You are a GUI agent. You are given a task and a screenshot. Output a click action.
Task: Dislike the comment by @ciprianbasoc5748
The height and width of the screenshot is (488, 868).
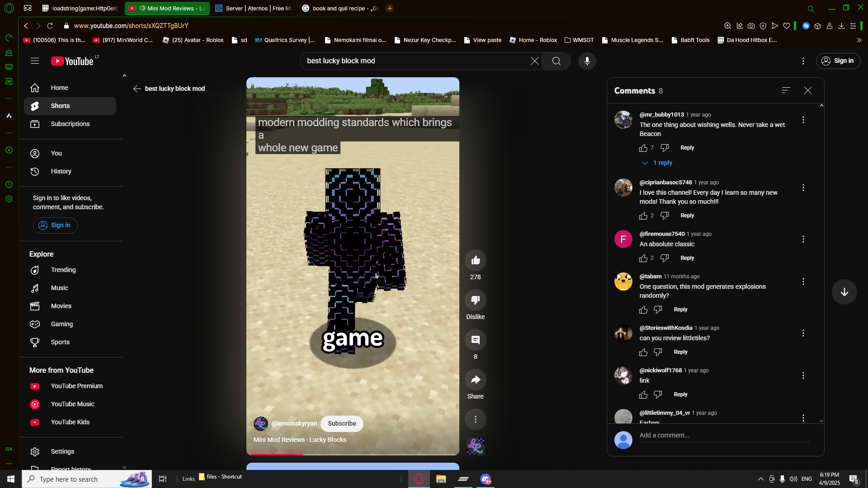(x=665, y=216)
